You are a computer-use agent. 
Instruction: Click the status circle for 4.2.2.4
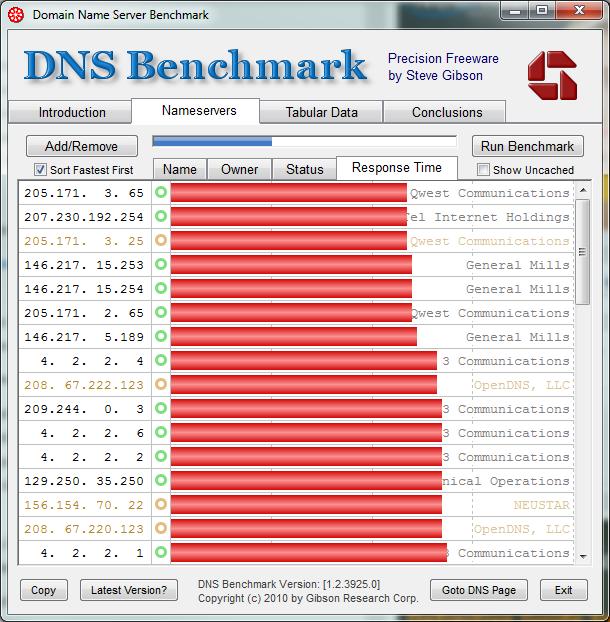(161, 360)
